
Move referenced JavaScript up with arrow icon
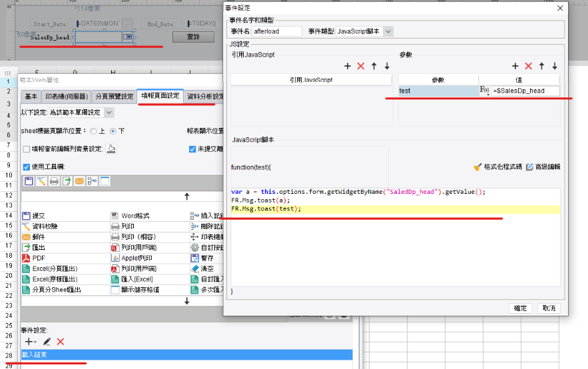point(374,67)
